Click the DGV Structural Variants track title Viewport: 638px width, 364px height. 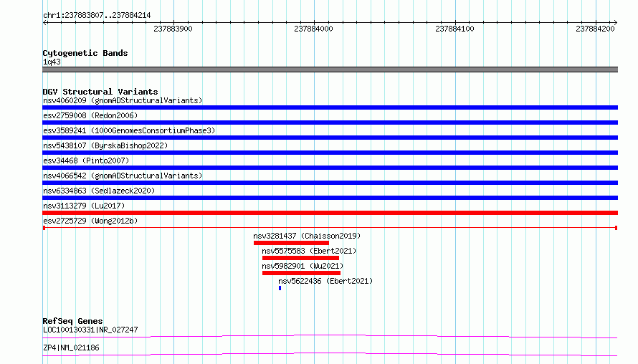coord(100,92)
